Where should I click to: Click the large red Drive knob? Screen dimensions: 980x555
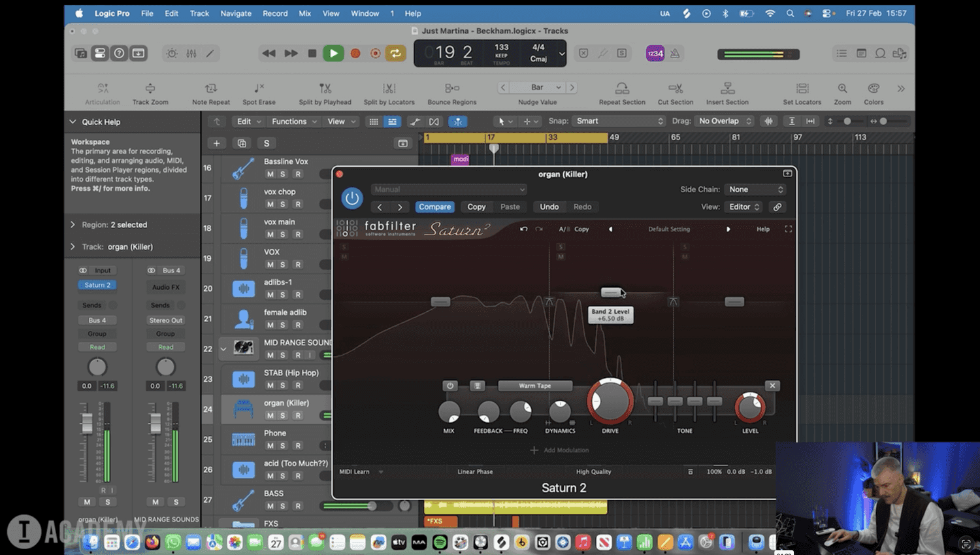(x=610, y=401)
